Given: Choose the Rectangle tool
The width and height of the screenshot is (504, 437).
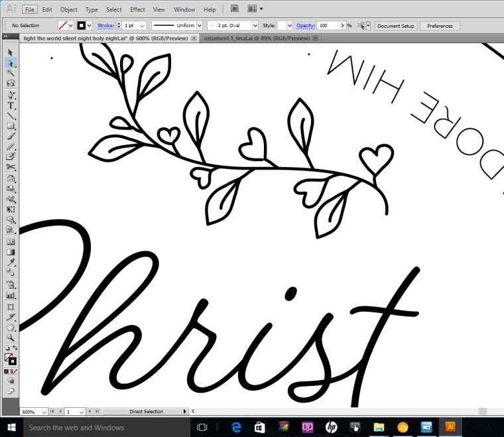Looking at the screenshot, I should click(x=11, y=126).
